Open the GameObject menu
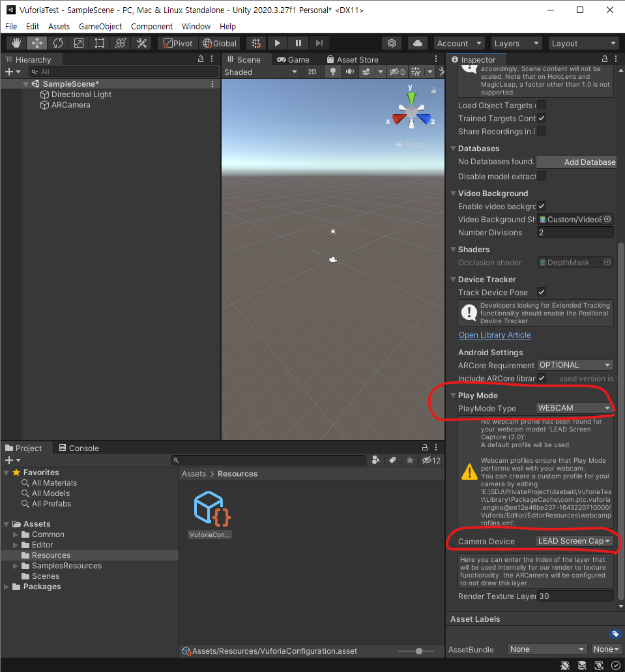Viewport: 625px width, 672px height. click(100, 27)
